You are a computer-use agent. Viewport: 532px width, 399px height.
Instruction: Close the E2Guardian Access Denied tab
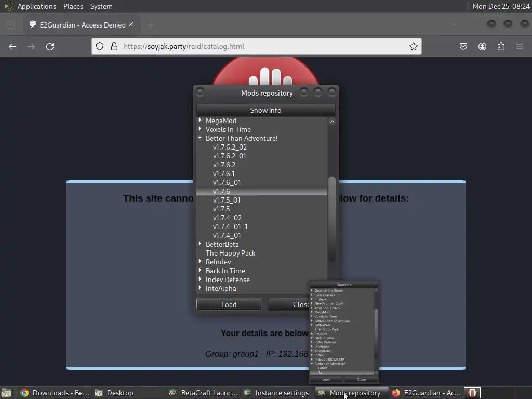[131, 25]
